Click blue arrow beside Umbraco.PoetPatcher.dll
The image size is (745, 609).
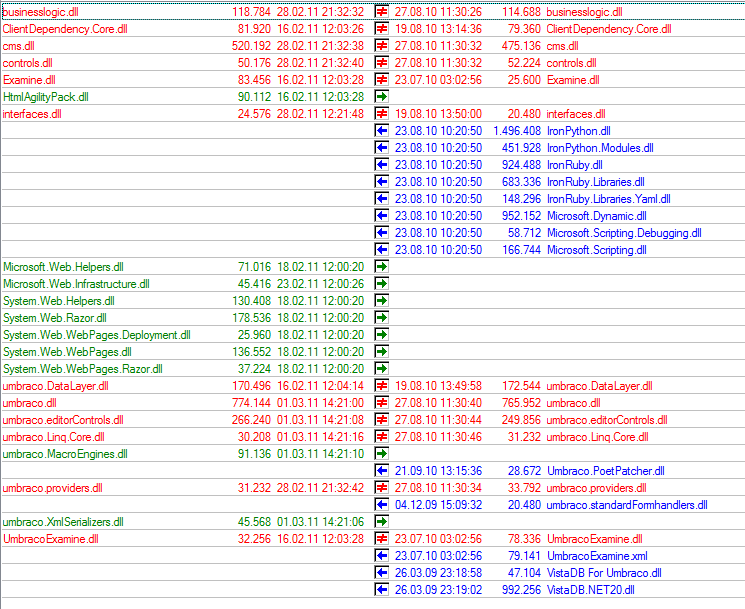point(382,471)
